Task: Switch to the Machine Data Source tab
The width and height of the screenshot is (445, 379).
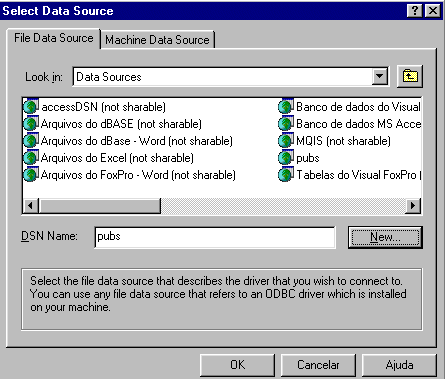Action: 157,40
